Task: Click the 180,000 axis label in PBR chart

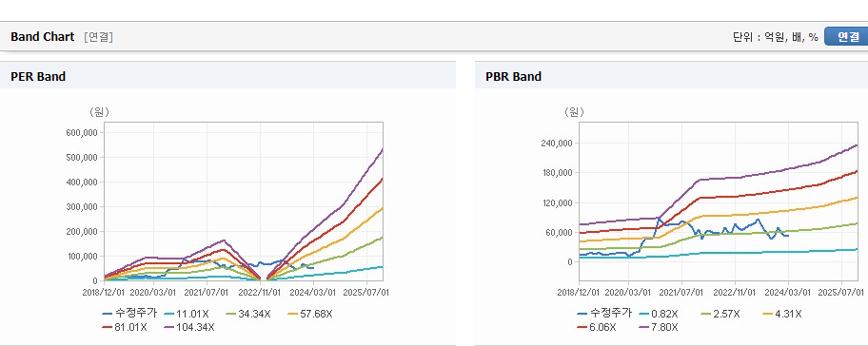Action: click(x=557, y=173)
